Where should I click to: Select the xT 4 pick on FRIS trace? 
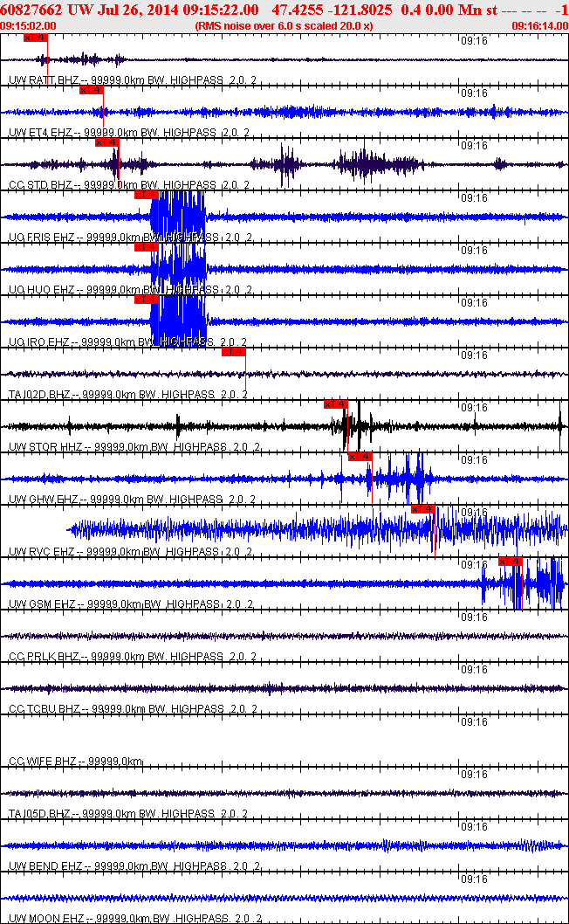(x=146, y=195)
